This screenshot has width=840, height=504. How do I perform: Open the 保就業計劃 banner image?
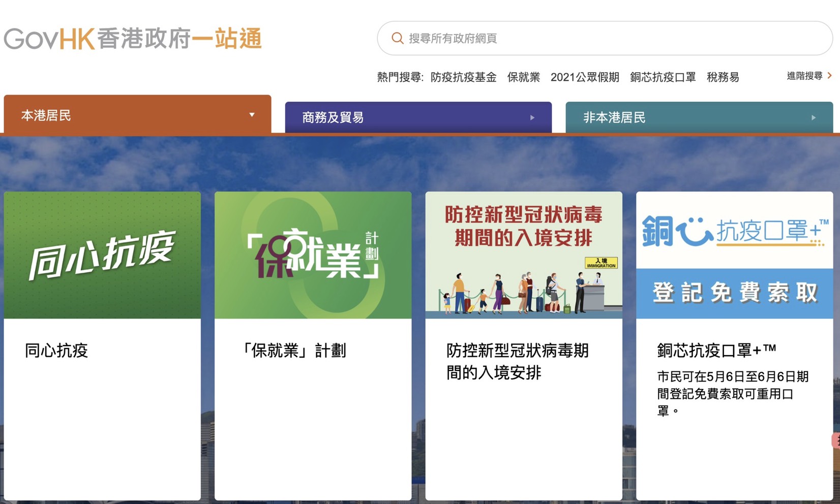[313, 255]
